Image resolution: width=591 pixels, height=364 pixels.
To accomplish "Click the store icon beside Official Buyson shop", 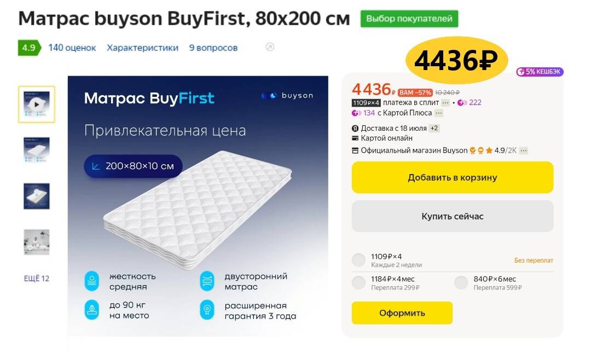I will (x=355, y=151).
